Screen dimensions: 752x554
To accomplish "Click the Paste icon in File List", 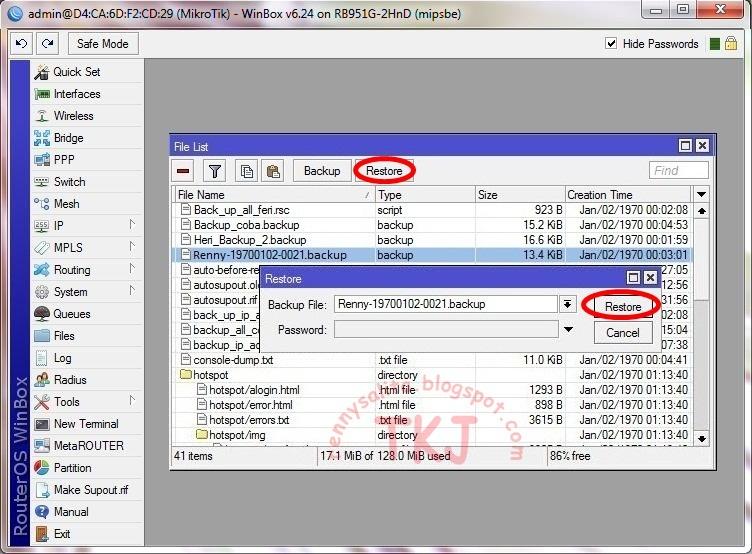I will point(273,171).
